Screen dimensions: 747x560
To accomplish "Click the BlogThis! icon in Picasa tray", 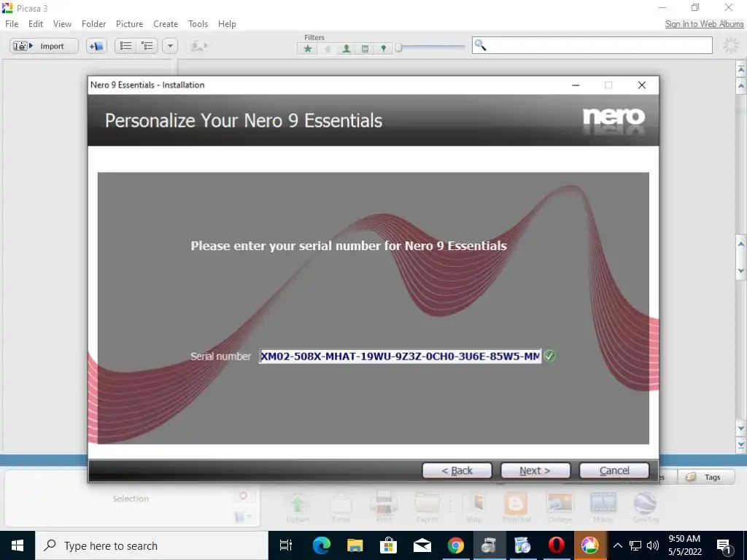I will pos(516,507).
